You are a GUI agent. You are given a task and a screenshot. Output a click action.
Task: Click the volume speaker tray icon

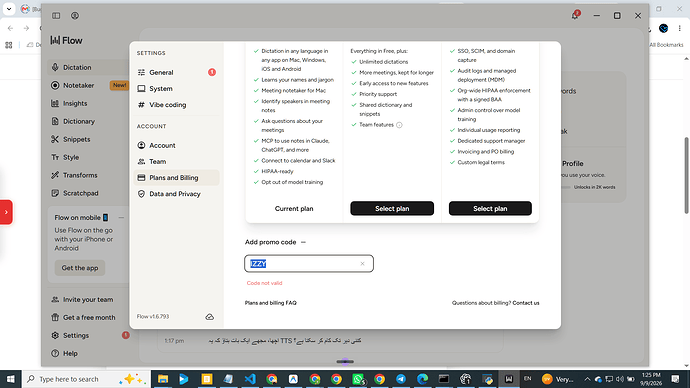coord(620,379)
